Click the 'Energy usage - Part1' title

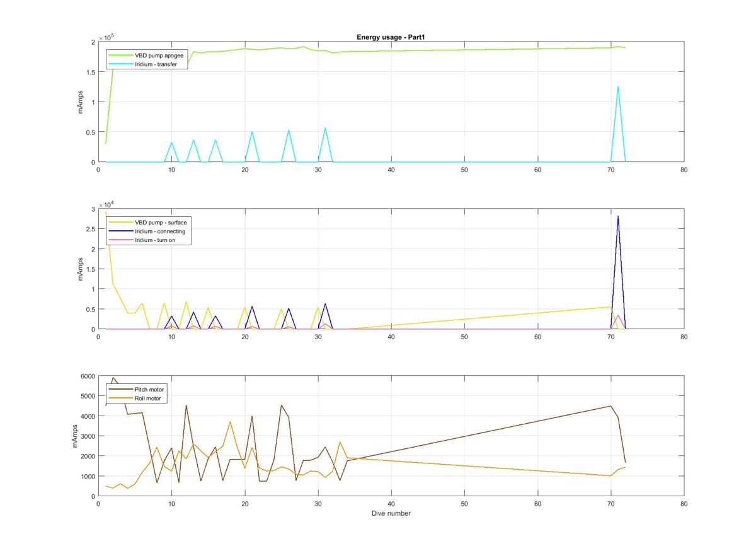pyautogui.click(x=391, y=37)
